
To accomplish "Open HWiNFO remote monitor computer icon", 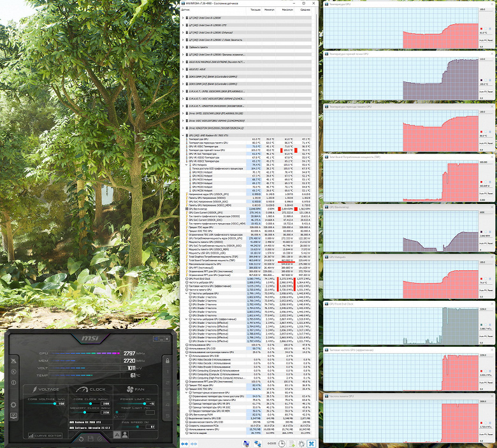I will pos(246,444).
